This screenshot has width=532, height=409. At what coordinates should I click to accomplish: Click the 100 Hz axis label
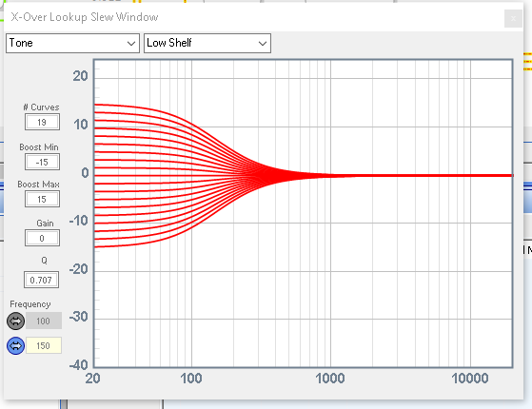click(x=191, y=379)
